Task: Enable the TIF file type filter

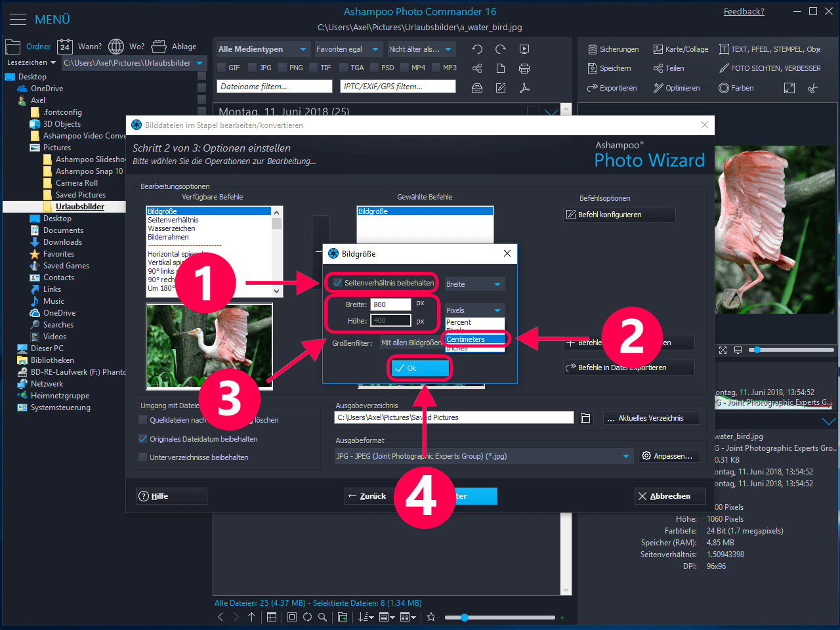Action: (313, 68)
